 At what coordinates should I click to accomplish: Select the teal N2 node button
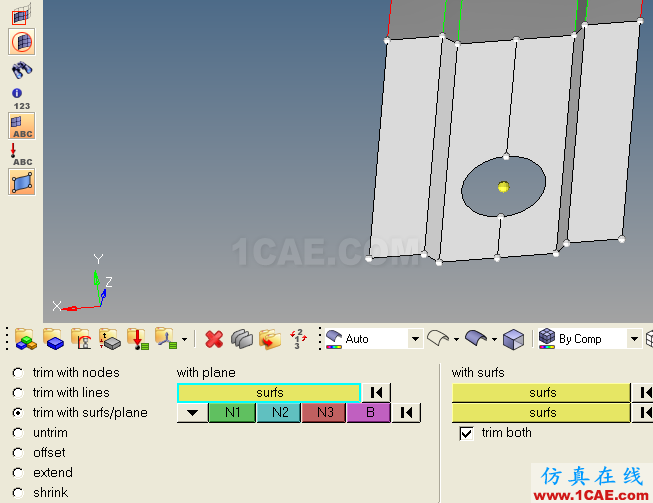tap(279, 413)
